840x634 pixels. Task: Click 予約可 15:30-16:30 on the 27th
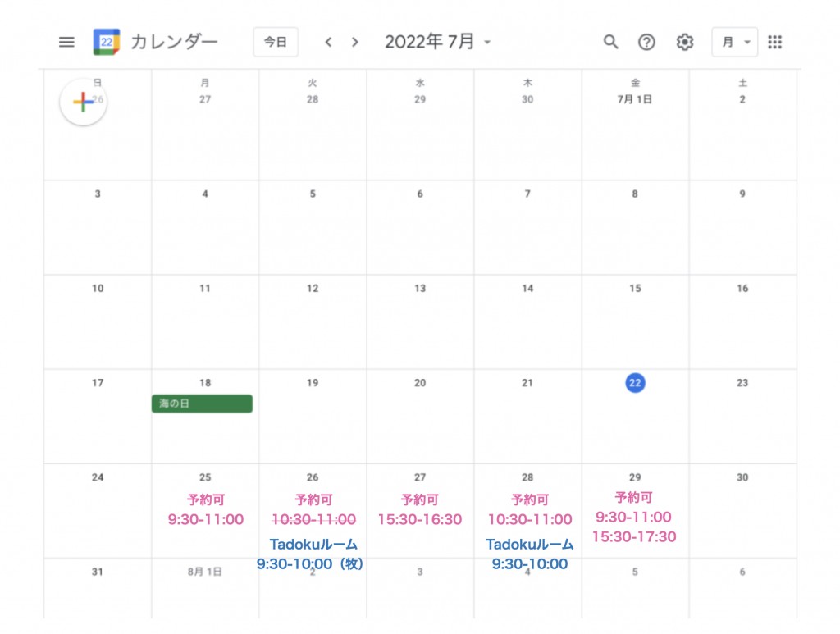pos(420,509)
